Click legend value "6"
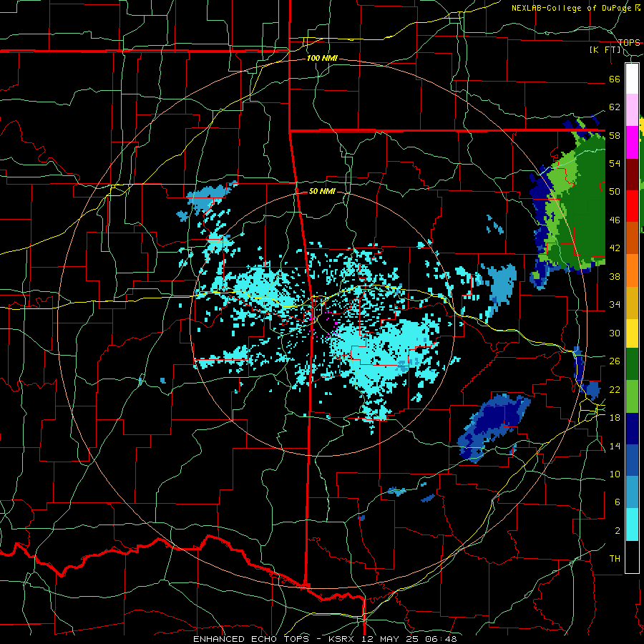644x644 pixels. tap(618, 503)
